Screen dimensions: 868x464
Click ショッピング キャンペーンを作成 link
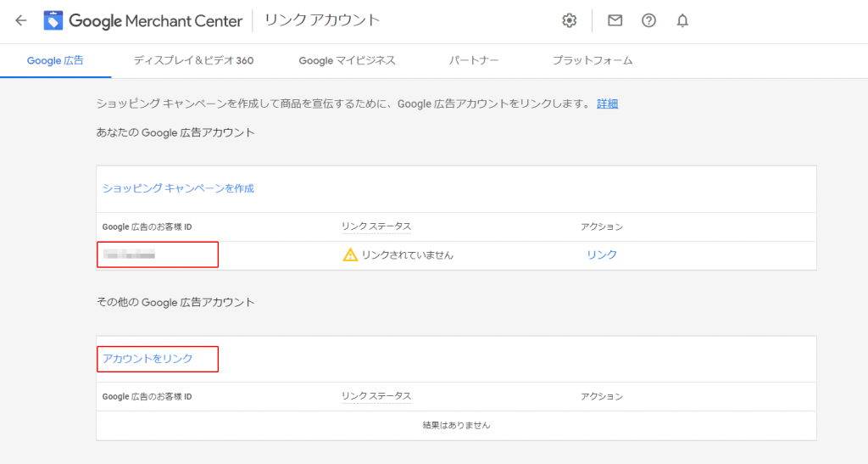178,188
